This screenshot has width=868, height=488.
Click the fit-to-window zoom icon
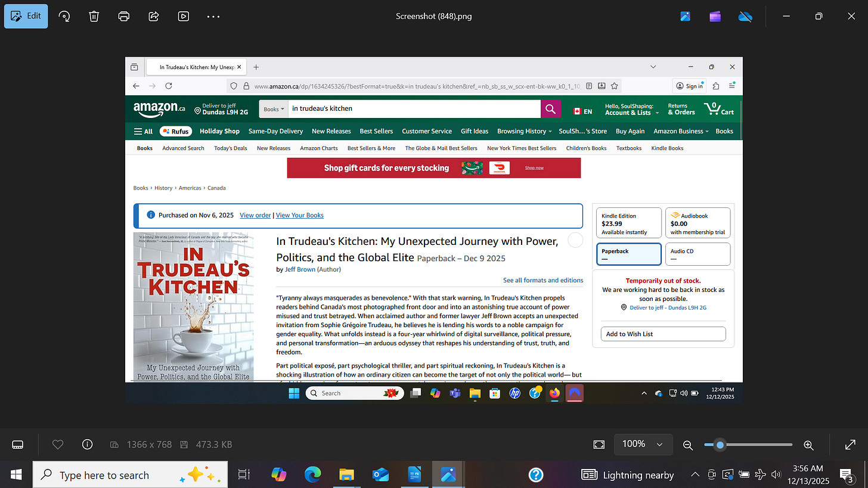(x=599, y=445)
